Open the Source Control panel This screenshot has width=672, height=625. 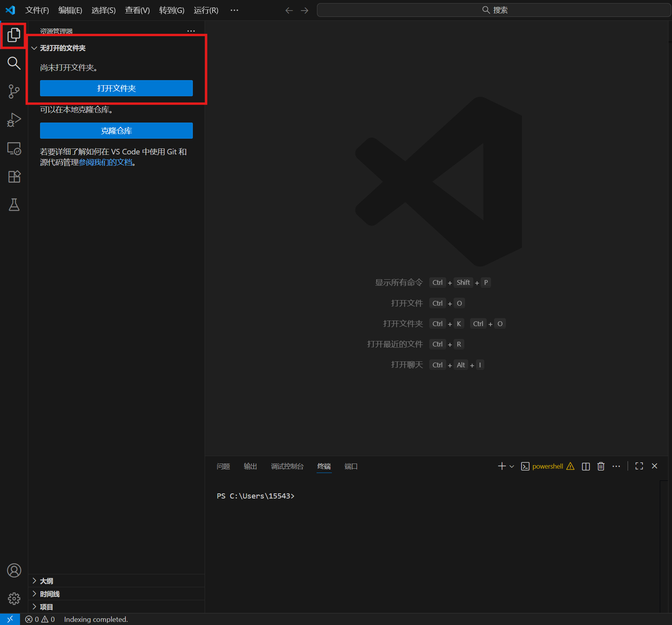click(x=14, y=91)
